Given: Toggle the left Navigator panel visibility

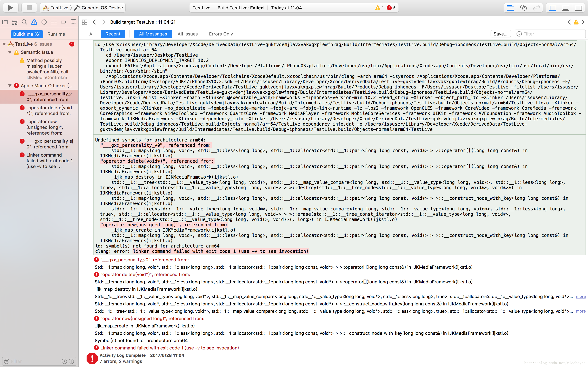Looking at the screenshot, I should pos(552,8).
